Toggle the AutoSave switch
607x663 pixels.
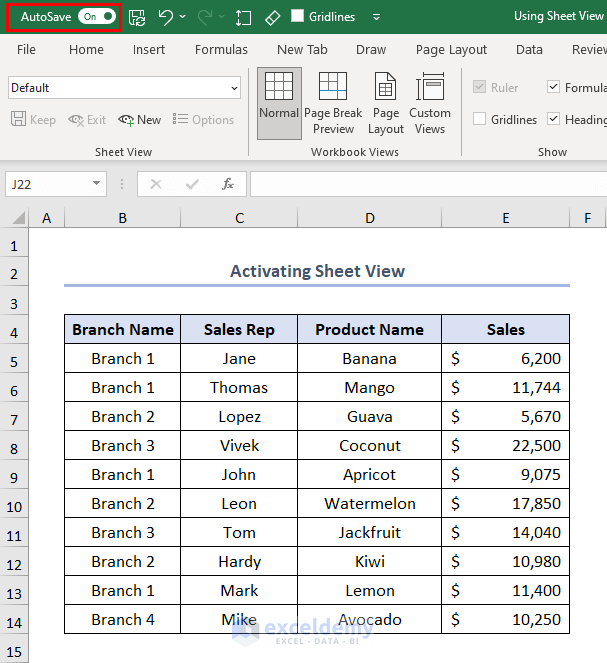98,17
